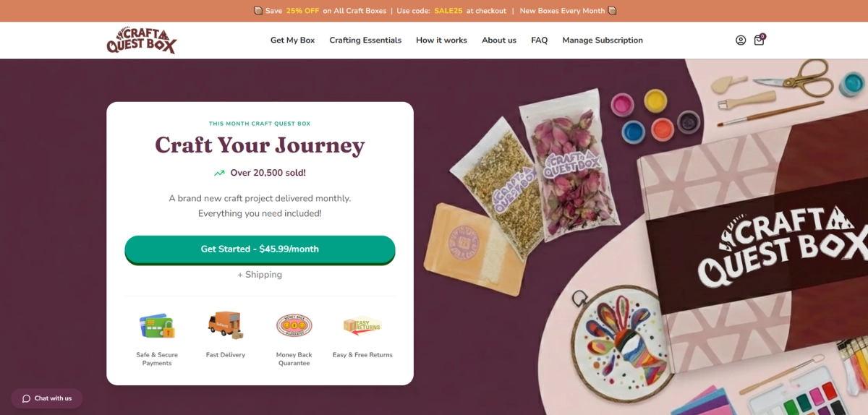This screenshot has height=415, width=868.
Task: Open the user account icon
Action: [x=741, y=40]
